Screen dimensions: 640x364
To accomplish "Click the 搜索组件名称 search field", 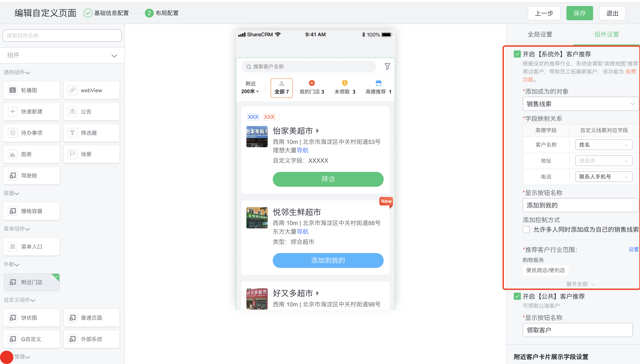I will 62,35.
